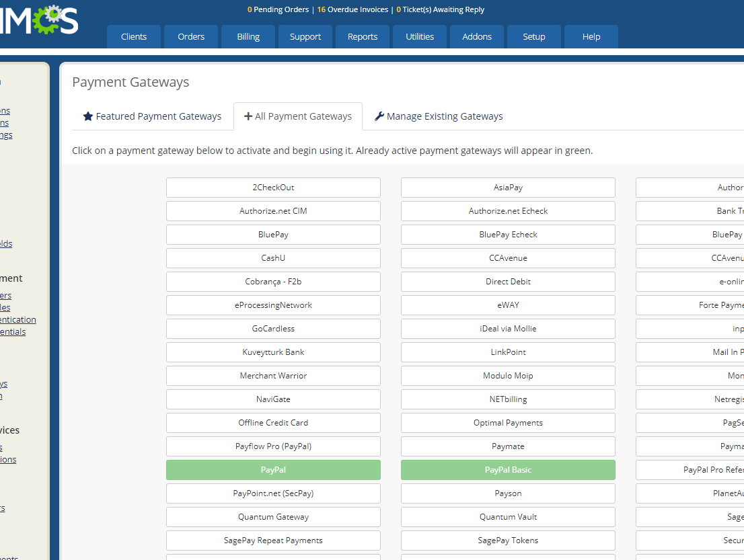
Task: Activate the Paymate gateway
Action: tap(508, 446)
